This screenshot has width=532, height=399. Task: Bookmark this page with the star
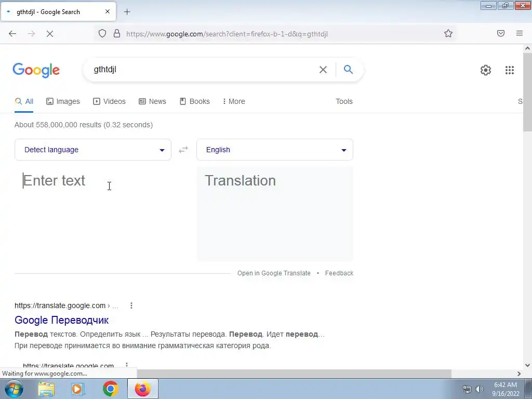click(x=448, y=33)
